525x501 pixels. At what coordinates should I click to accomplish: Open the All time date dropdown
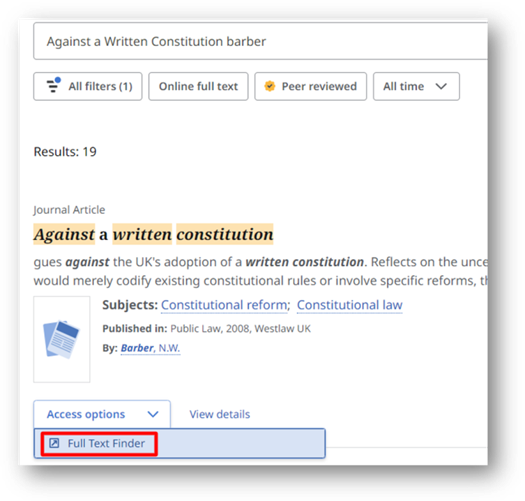click(416, 86)
